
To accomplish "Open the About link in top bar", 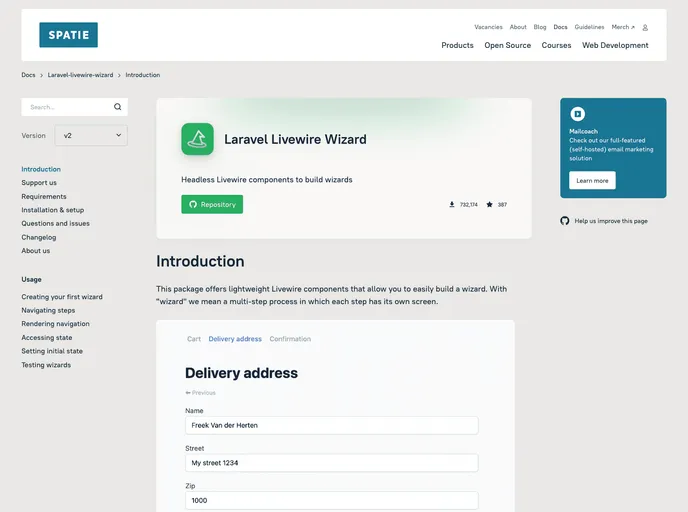I will (518, 27).
